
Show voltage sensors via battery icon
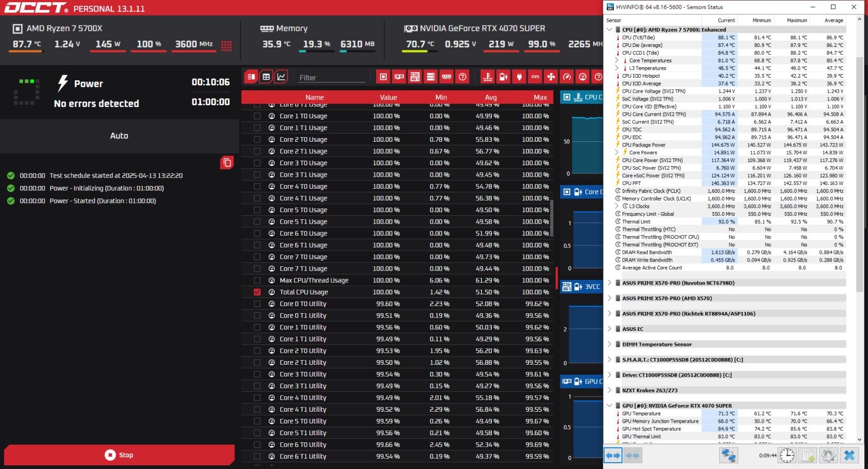click(x=503, y=77)
